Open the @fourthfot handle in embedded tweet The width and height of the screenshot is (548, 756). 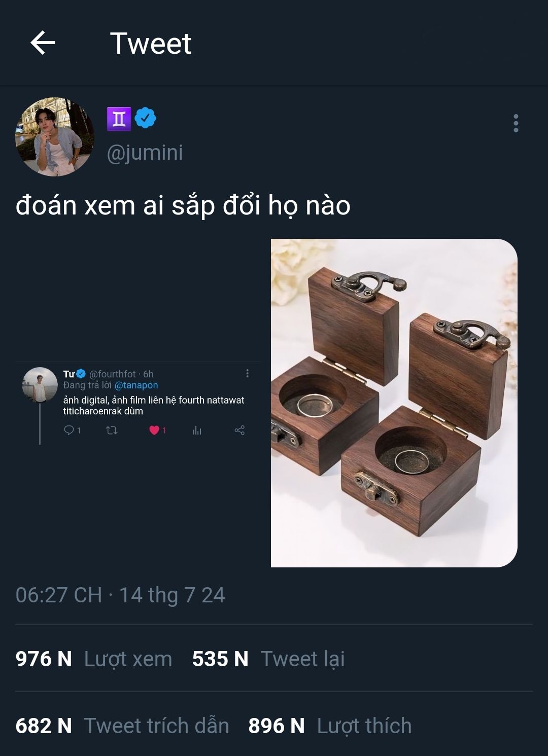click(113, 374)
